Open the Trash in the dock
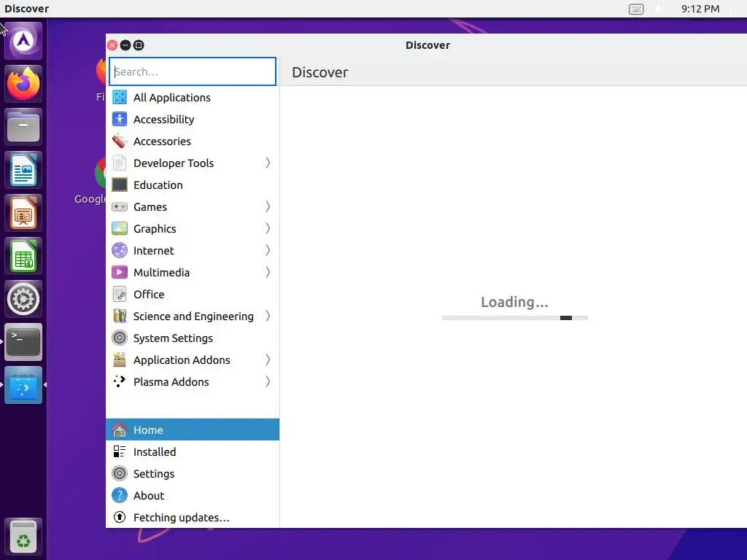The height and width of the screenshot is (560, 747). point(23,536)
